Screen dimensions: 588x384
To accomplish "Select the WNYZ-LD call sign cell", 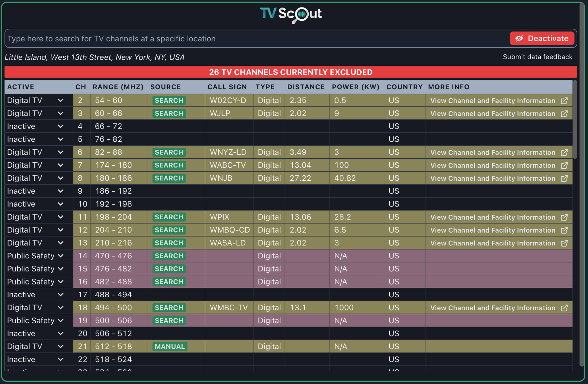I will 229,152.
